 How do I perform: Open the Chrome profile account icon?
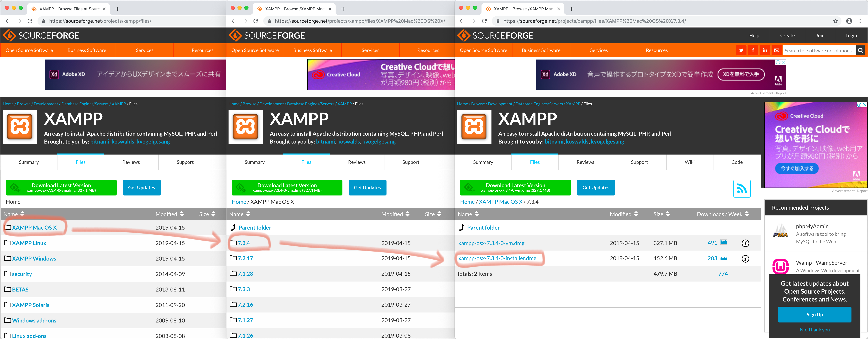pos(849,21)
